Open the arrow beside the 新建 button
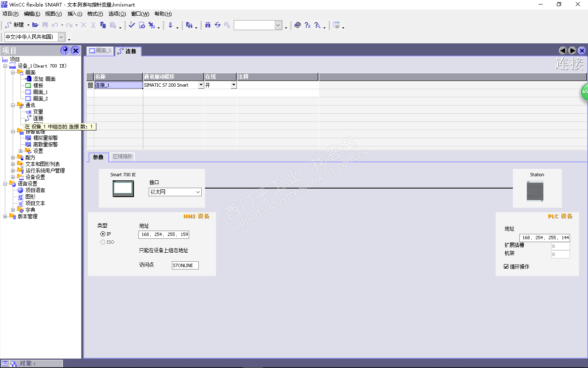588x368 pixels. tap(28, 25)
